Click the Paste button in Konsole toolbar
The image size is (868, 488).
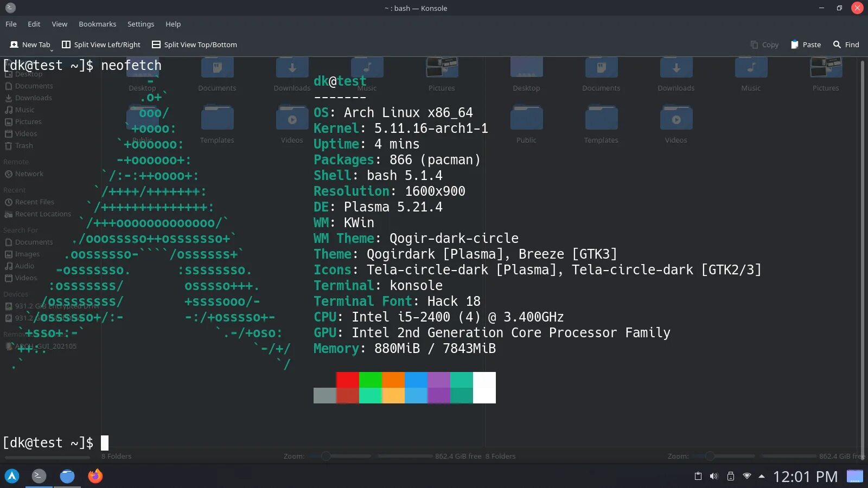[x=806, y=44]
